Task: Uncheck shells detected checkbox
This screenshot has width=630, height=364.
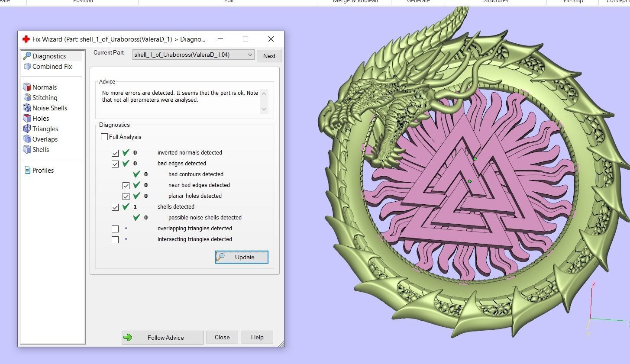Action: click(x=115, y=207)
